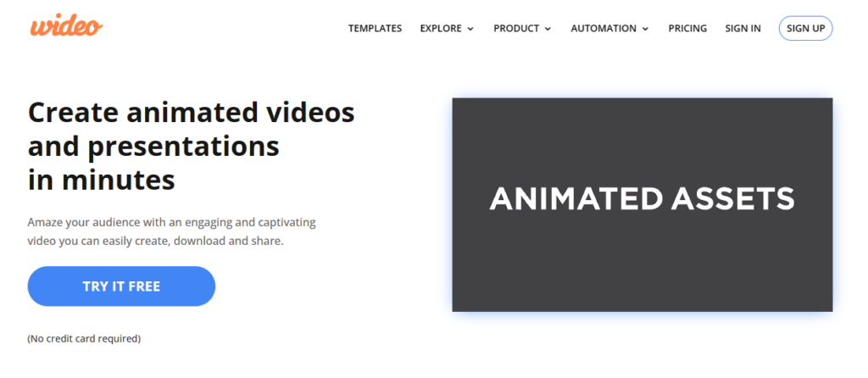Image resolution: width=868 pixels, height=378 pixels.
Task: Click the Animated Assets title text
Action: pyautogui.click(x=642, y=199)
